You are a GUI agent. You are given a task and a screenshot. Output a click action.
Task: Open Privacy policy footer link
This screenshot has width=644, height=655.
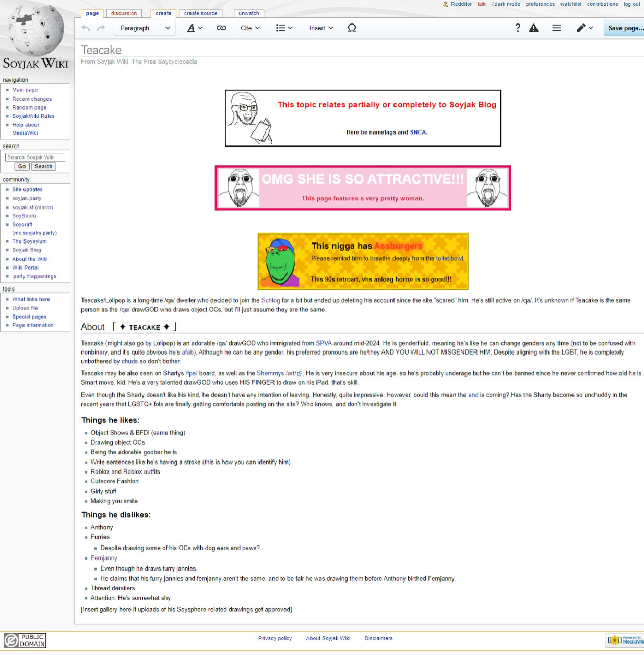275,638
